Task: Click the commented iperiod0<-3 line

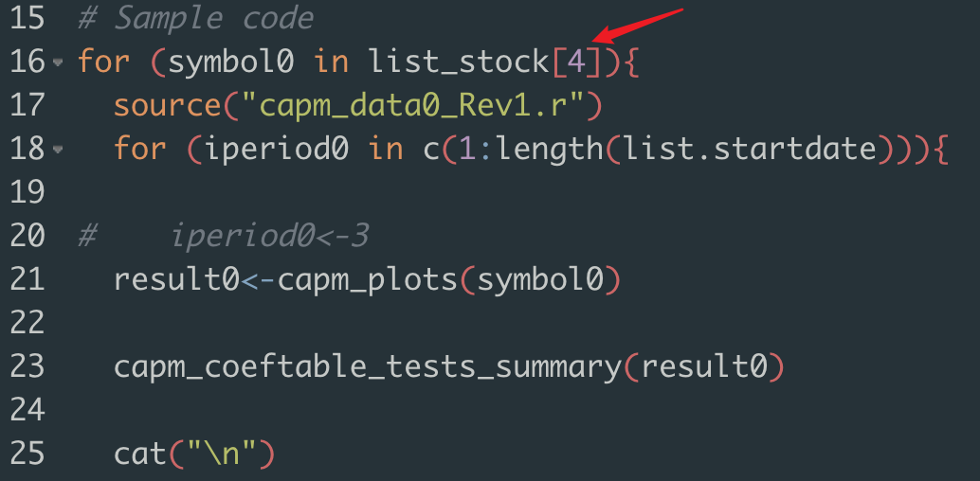Action: (x=270, y=236)
